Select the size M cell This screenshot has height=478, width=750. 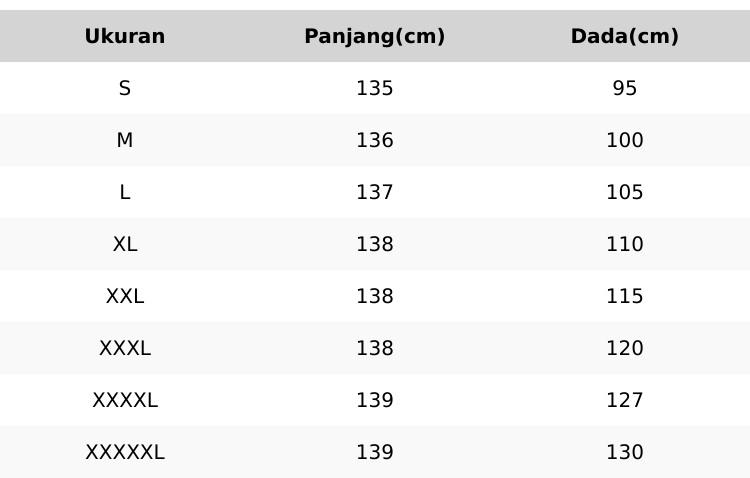pos(125,141)
